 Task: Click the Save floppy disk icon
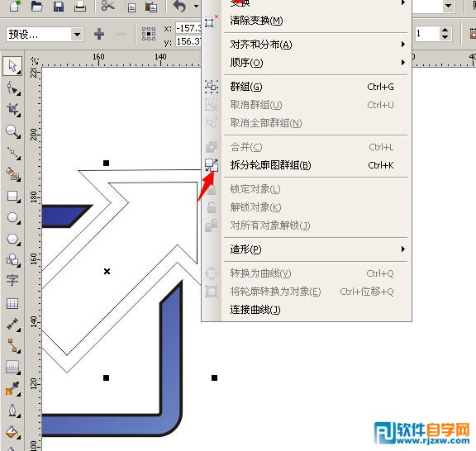click(59, 6)
